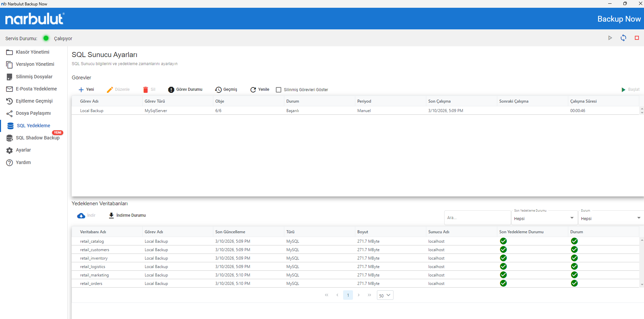Click the start service play icon
Screen dimensions: 644x319
click(610, 38)
